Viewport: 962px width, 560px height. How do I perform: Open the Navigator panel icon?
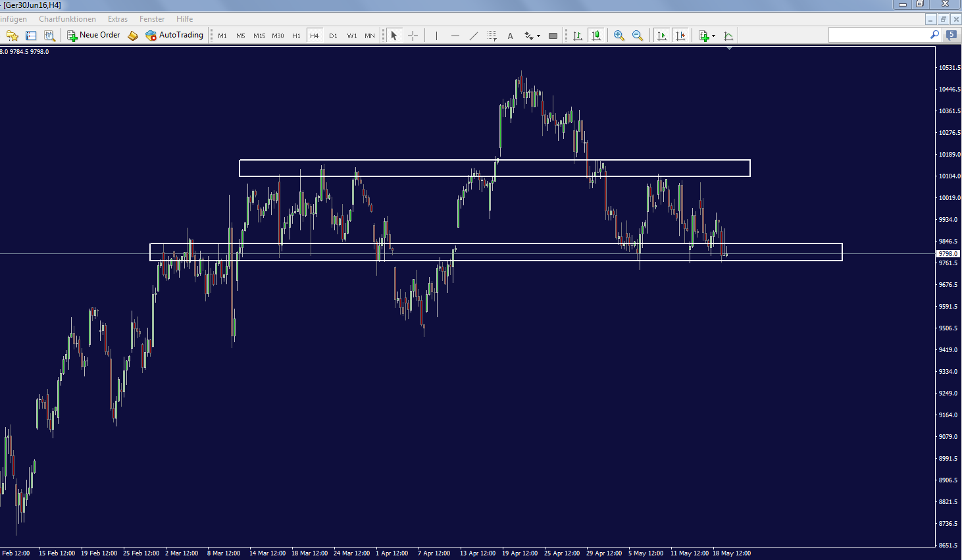click(x=49, y=36)
